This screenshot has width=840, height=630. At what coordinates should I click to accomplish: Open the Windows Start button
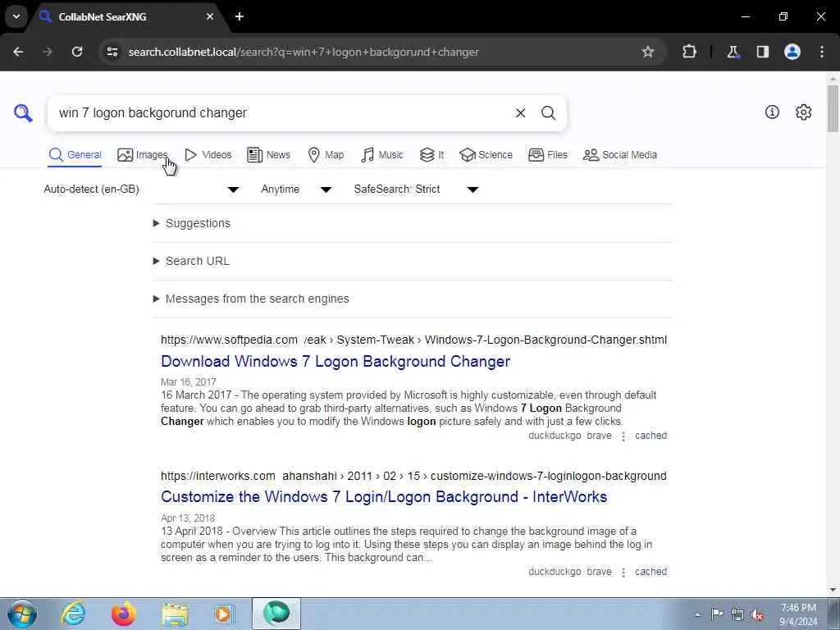pos(22,614)
